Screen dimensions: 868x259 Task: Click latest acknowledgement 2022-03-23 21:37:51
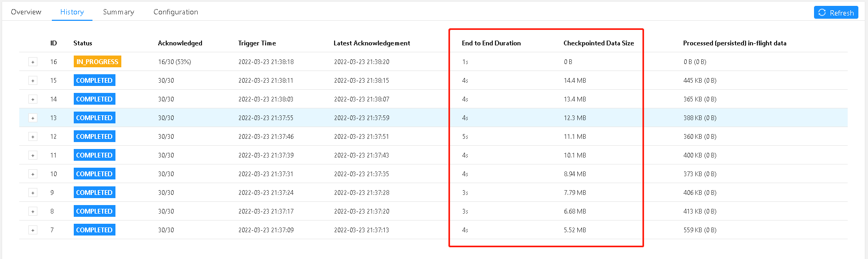coord(362,137)
